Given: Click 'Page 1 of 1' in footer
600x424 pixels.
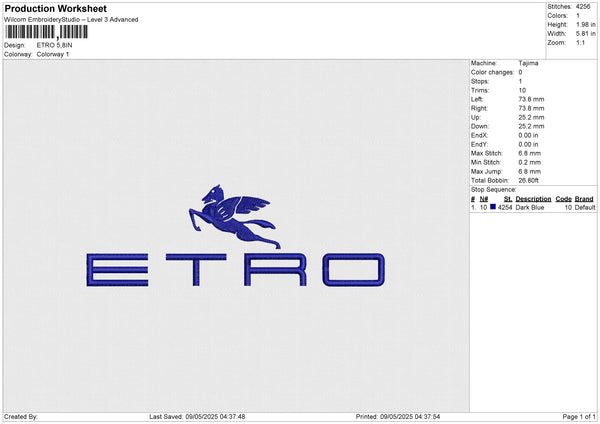Looking at the screenshot, I should click(x=579, y=416).
